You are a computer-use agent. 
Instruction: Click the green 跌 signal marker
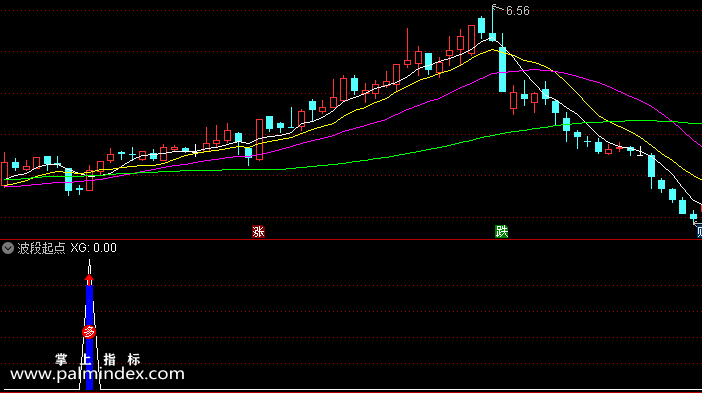(x=501, y=231)
